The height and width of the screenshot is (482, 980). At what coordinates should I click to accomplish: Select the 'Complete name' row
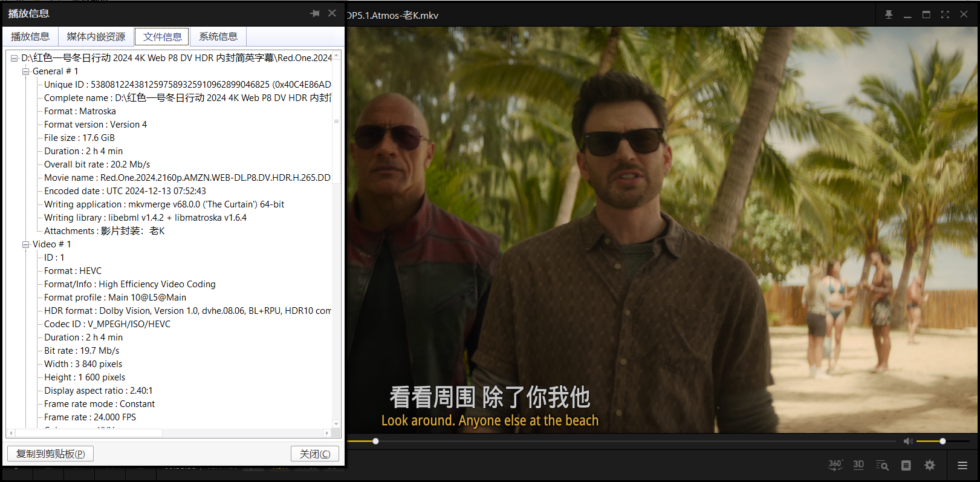point(187,98)
